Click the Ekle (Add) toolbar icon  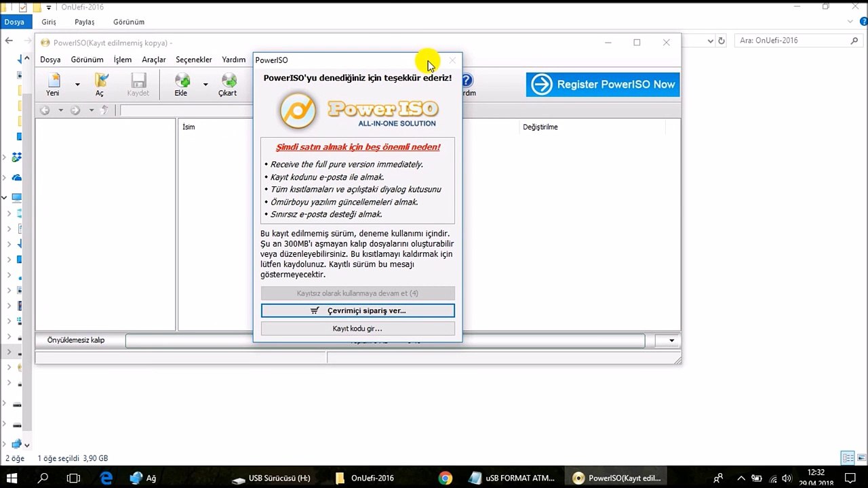[x=181, y=85]
